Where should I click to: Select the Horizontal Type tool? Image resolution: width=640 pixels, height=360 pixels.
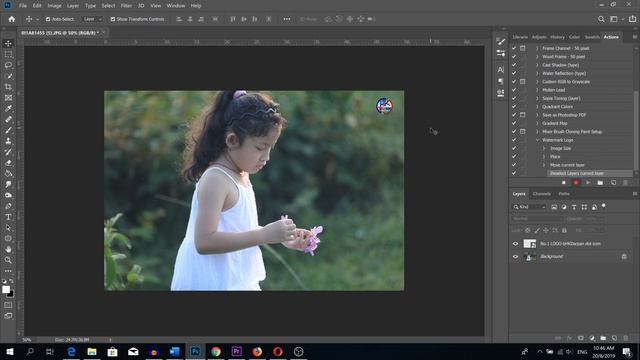click(8, 217)
